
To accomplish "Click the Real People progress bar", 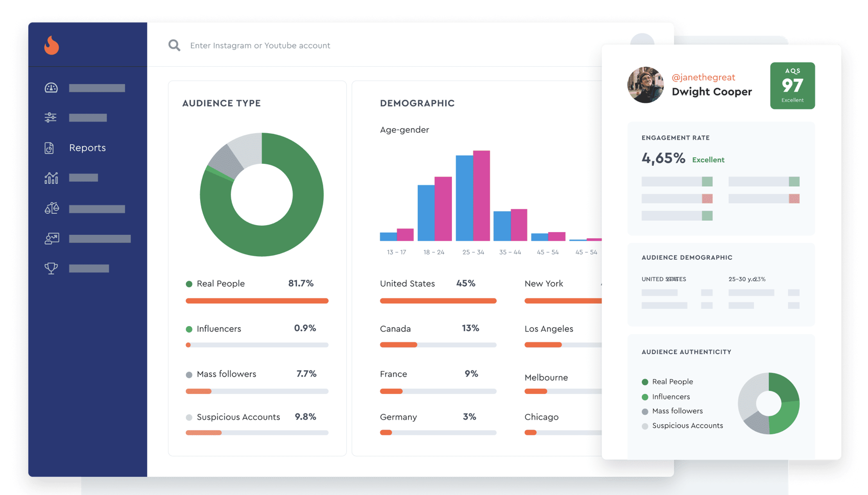I will coord(257,301).
